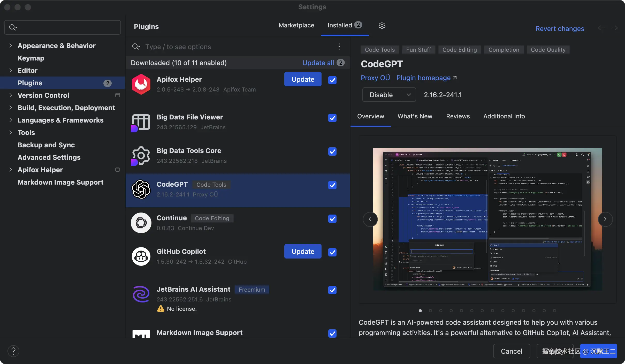Open the Disable button dropdown arrow
Image resolution: width=625 pixels, height=364 pixels.
[409, 95]
